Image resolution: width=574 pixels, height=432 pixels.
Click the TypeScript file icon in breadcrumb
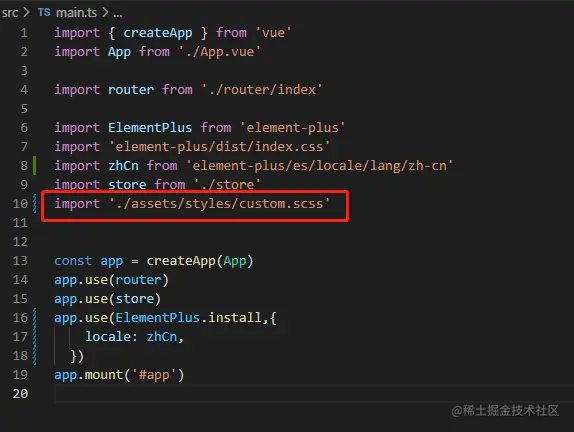click(44, 12)
